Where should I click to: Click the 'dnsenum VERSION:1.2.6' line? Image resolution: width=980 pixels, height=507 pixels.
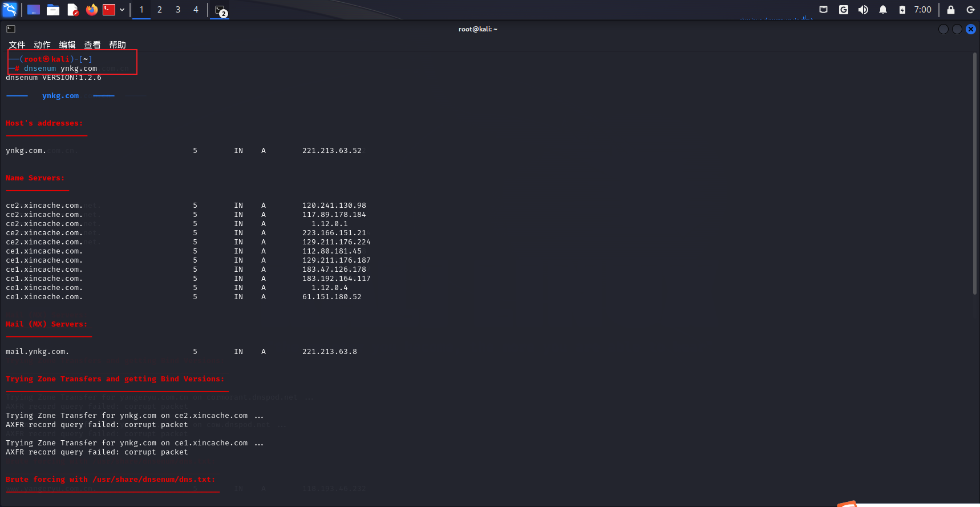[x=54, y=78]
